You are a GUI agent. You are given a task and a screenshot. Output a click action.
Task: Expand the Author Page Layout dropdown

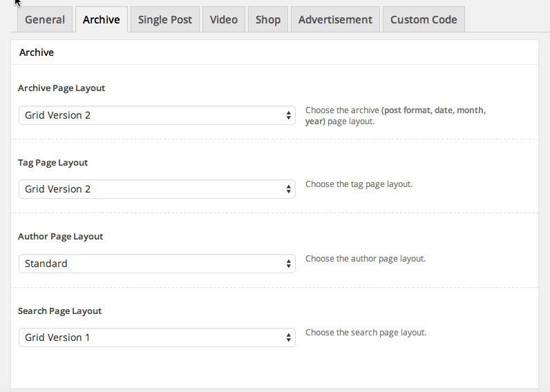pos(157,264)
